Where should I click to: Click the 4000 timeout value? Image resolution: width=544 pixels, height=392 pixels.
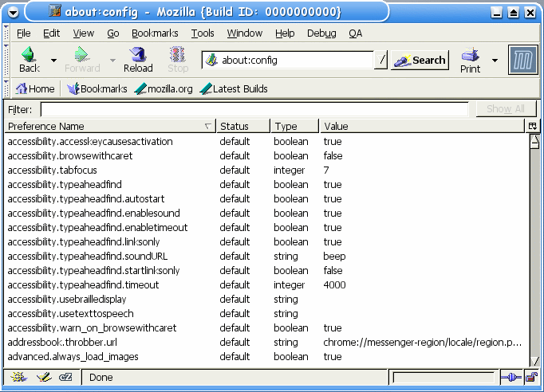[334, 285]
